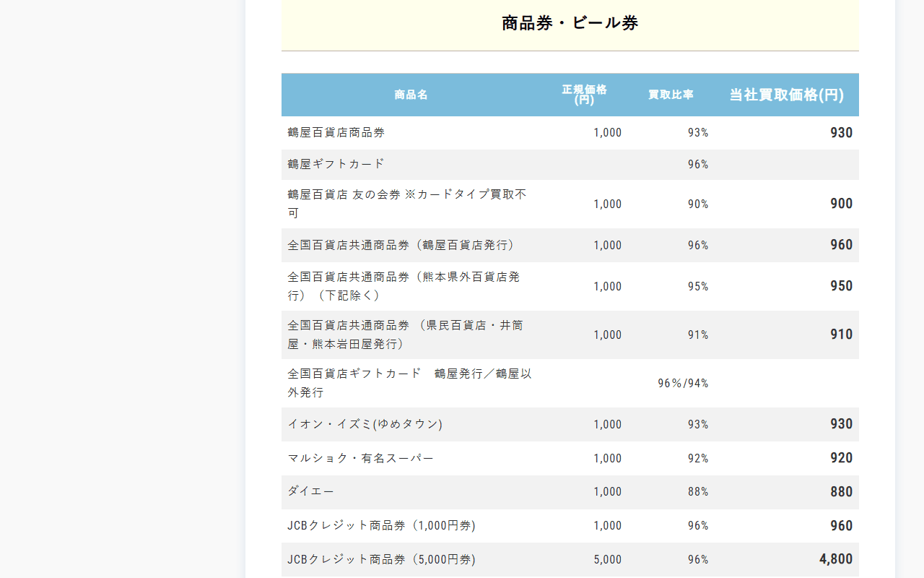
Task: Click the 商品名 column header
Action: (411, 95)
